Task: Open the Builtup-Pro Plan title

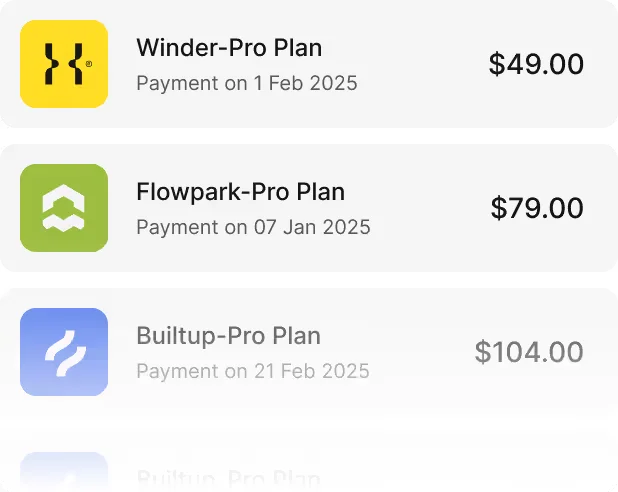Action: pos(228,335)
